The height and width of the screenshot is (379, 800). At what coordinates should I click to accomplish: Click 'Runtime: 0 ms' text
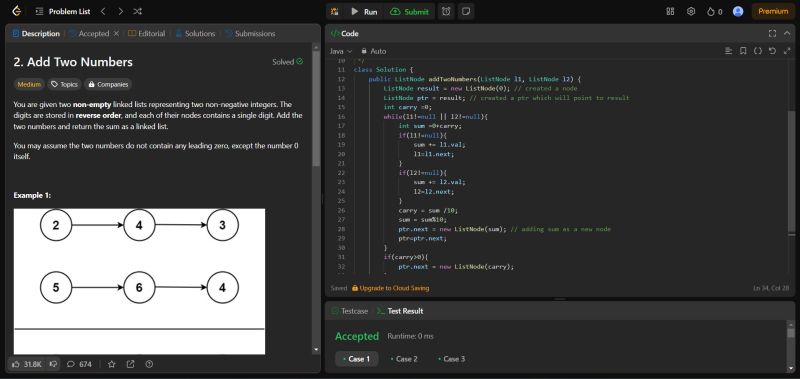[x=410, y=336]
